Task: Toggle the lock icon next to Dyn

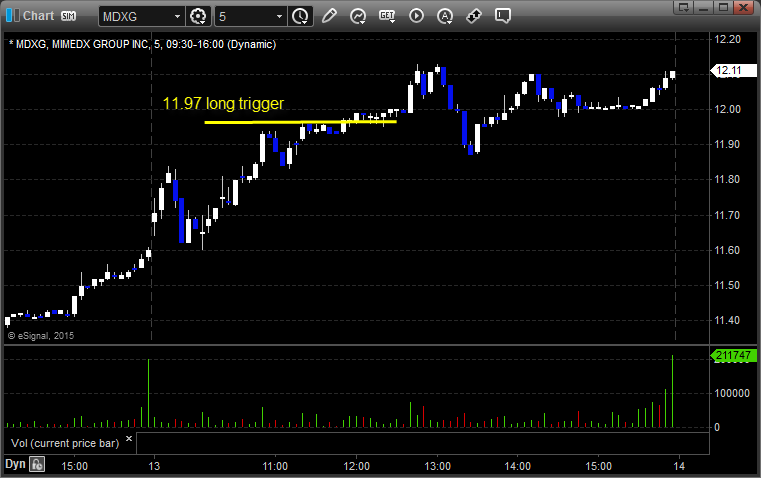Action: point(37,464)
